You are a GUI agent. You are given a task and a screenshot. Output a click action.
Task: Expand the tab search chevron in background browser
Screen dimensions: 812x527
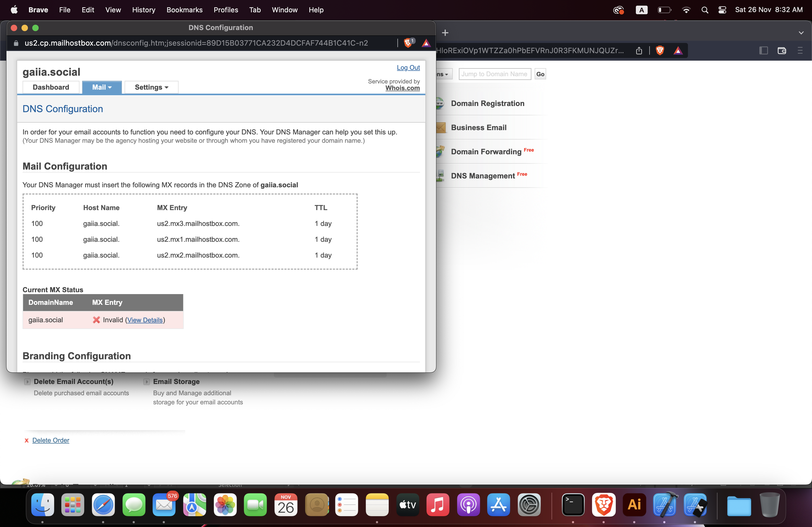[x=801, y=33]
